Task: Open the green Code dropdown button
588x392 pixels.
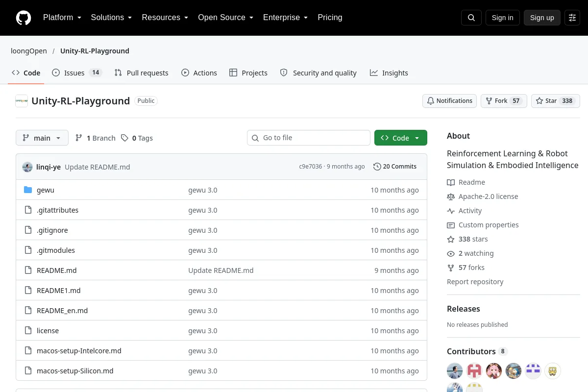Action: [x=401, y=138]
